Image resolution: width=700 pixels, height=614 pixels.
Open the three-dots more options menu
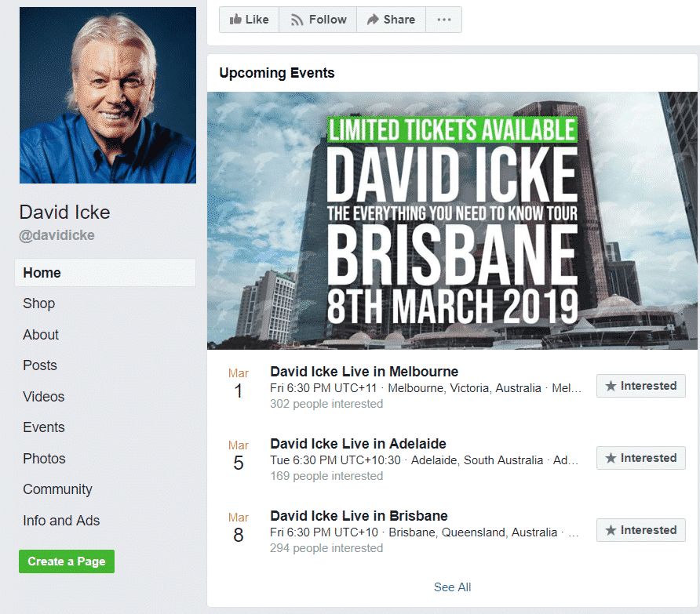[443, 20]
